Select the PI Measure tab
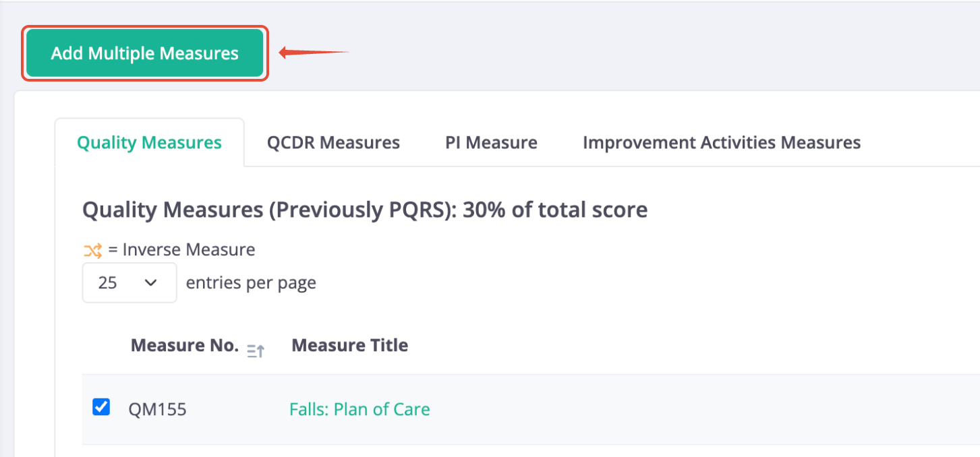The image size is (980, 457). click(491, 143)
